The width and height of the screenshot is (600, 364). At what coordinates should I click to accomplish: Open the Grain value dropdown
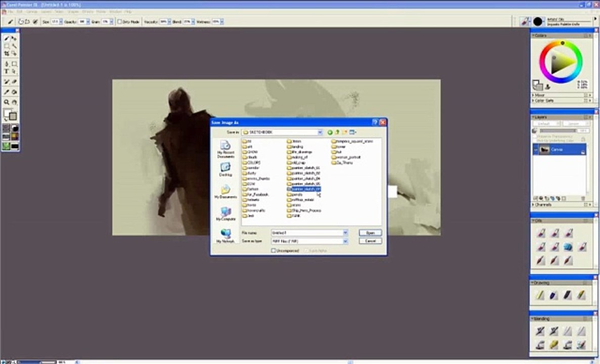[x=111, y=22]
